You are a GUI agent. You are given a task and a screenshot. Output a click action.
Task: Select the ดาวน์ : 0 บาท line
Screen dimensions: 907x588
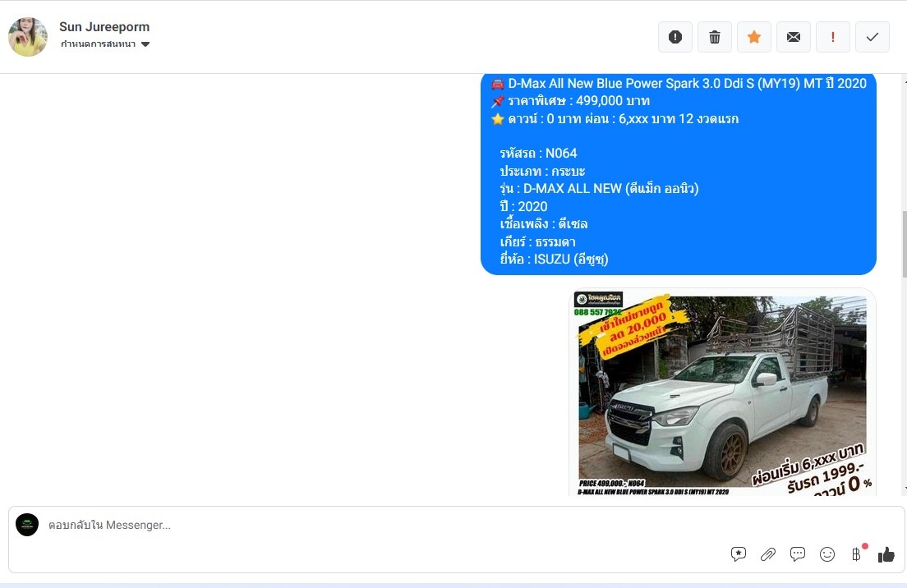coord(615,118)
